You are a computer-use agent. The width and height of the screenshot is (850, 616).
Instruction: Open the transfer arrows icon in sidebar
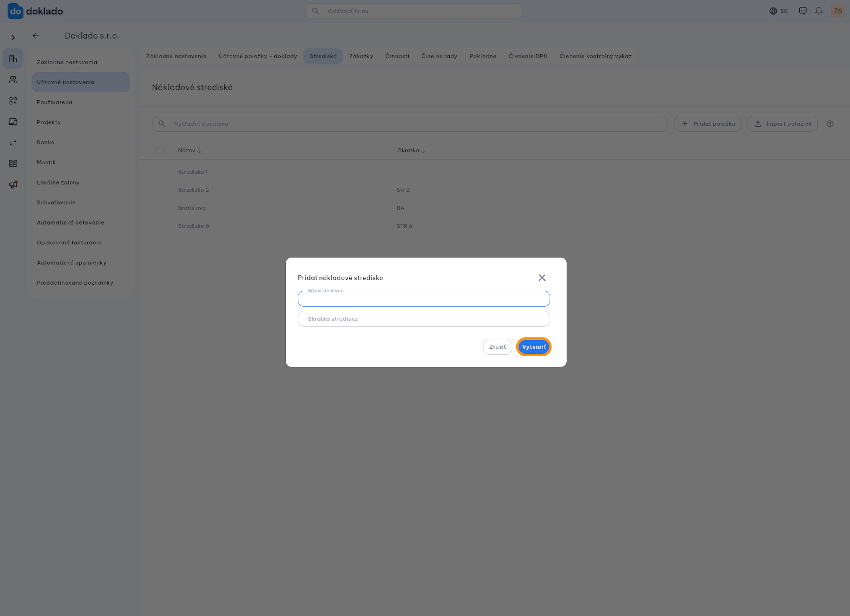tap(13, 143)
